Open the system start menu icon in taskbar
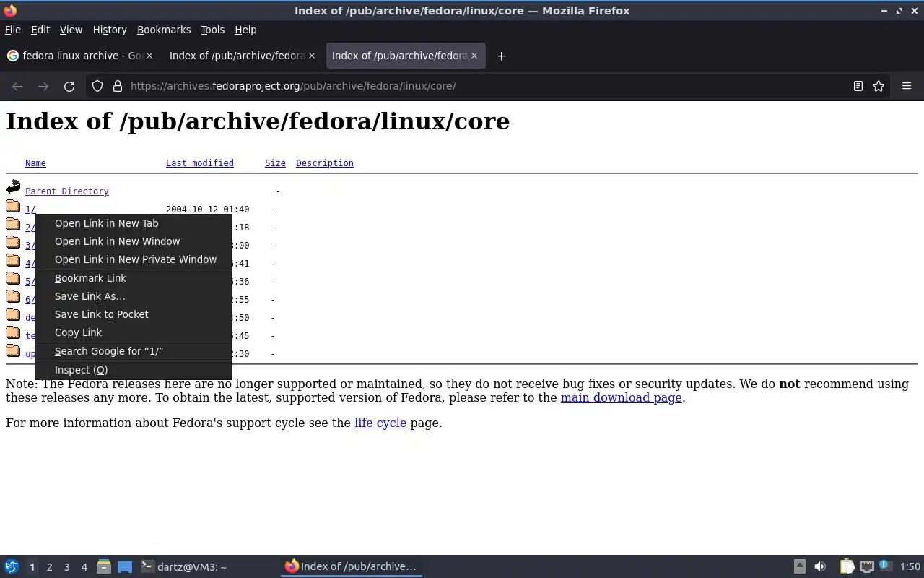 coord(11,566)
